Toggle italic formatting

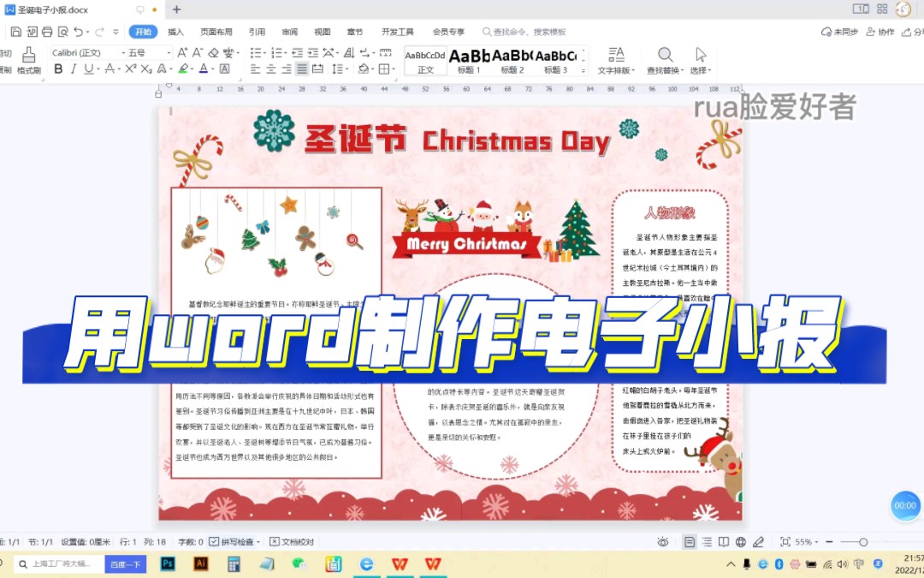tap(74, 69)
